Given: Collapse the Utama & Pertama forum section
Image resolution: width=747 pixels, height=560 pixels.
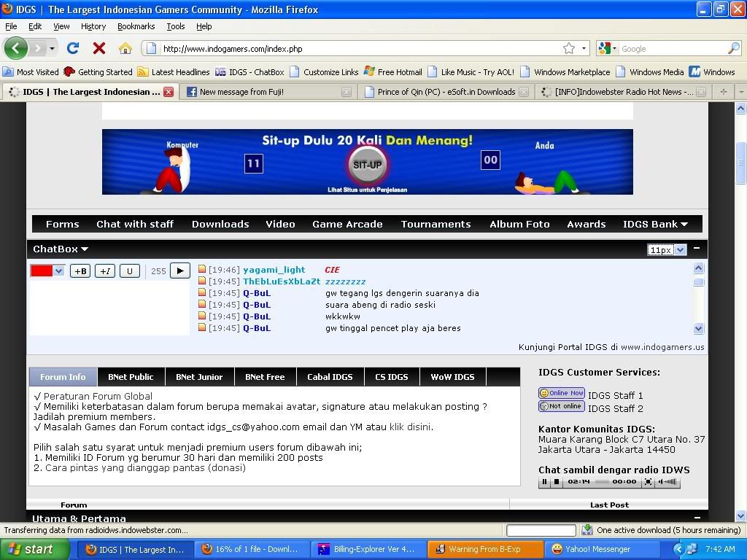Looking at the screenshot, I should point(697,517).
